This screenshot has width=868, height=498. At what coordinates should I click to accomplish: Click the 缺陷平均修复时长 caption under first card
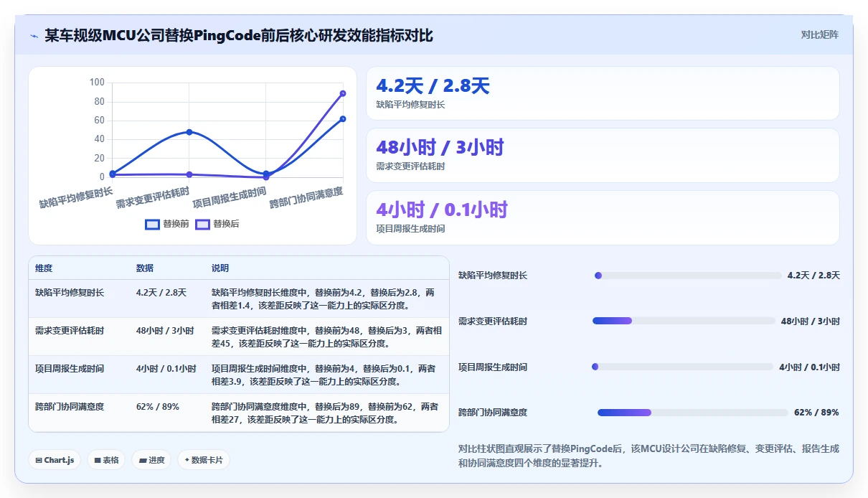click(x=410, y=105)
